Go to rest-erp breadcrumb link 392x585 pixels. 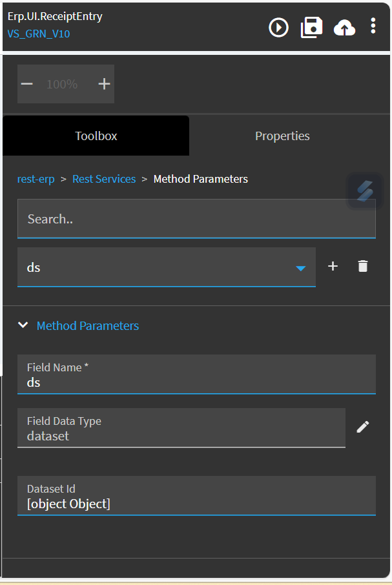click(36, 179)
